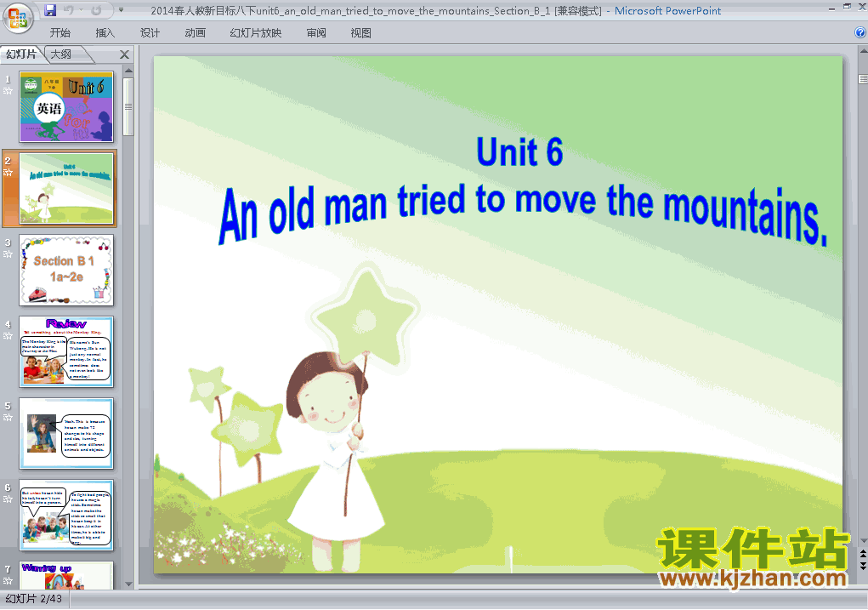Open the 幻灯片放映 ribbon tab
Screen dimensions: 868x610
[255, 32]
